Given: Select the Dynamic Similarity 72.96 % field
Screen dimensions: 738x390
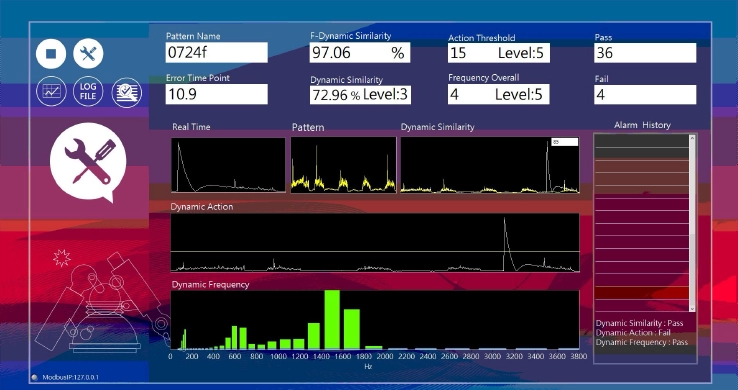Looking at the screenshot, I should click(x=360, y=95).
